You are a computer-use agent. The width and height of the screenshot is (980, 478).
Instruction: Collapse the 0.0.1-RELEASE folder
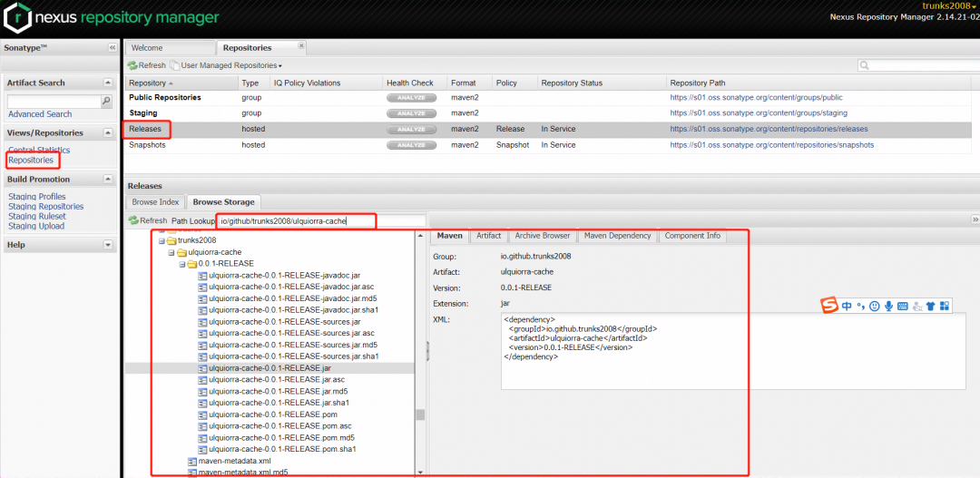[x=182, y=264]
